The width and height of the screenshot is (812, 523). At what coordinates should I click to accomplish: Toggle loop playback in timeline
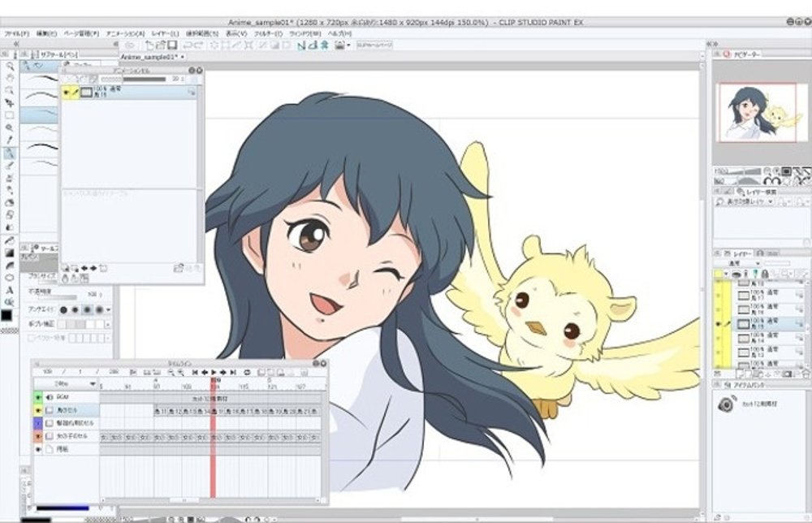pyautogui.click(x=247, y=372)
